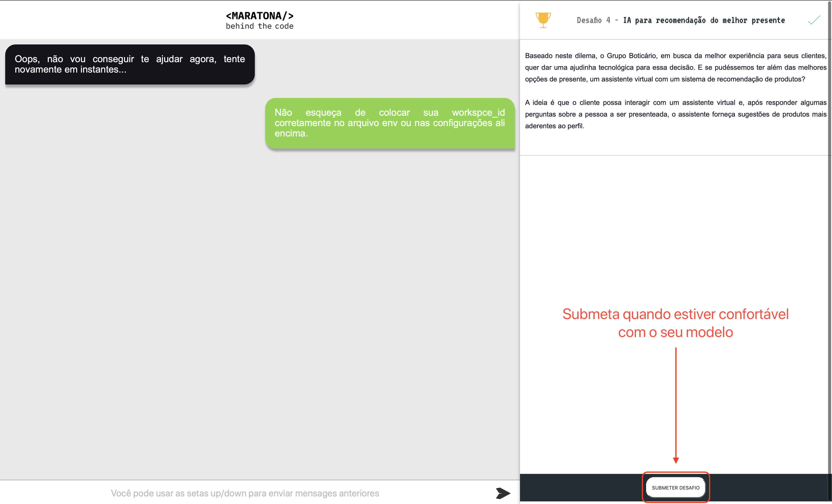The image size is (832, 504).
Task: Click the "behind the code" subtitle text
Action: point(259,26)
